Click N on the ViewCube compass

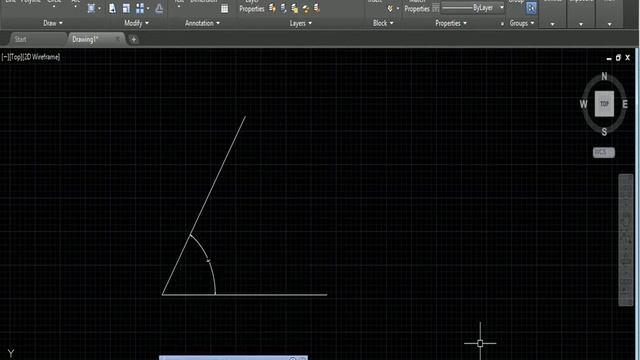(x=604, y=76)
